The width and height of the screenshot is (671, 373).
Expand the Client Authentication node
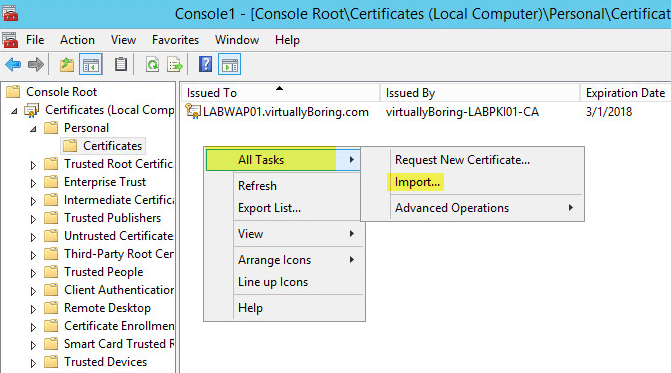33,291
